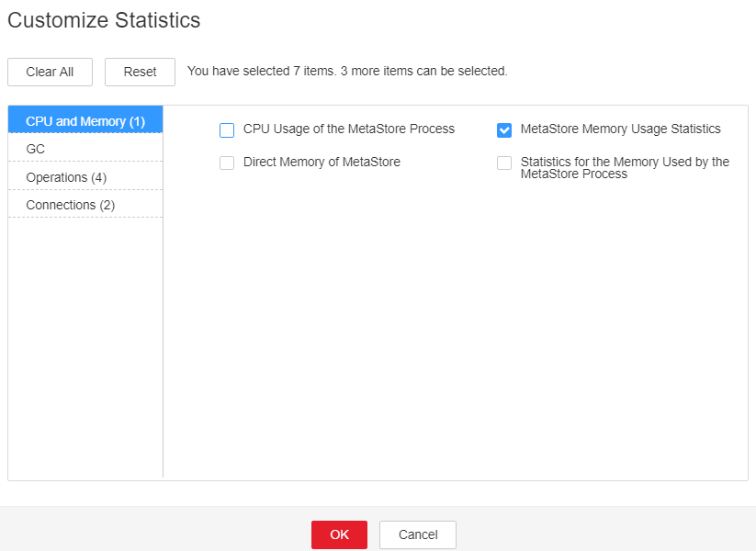Switch to Operations (4) category
The image size is (756, 551).
[85, 176]
